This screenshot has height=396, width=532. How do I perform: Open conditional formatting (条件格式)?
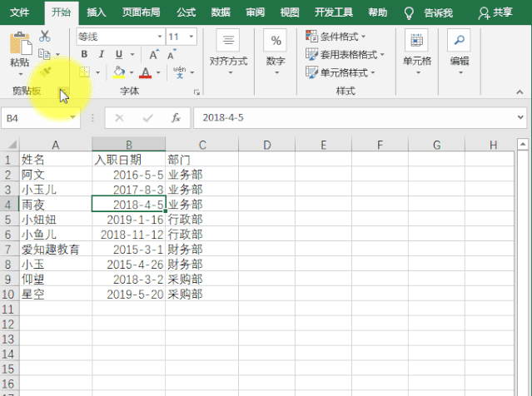click(336, 36)
